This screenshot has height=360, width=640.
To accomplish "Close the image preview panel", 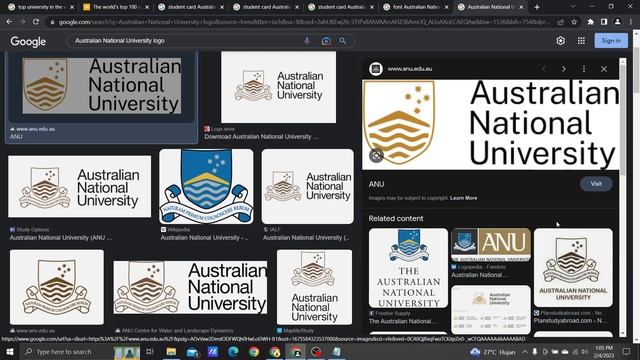I will pos(604,69).
